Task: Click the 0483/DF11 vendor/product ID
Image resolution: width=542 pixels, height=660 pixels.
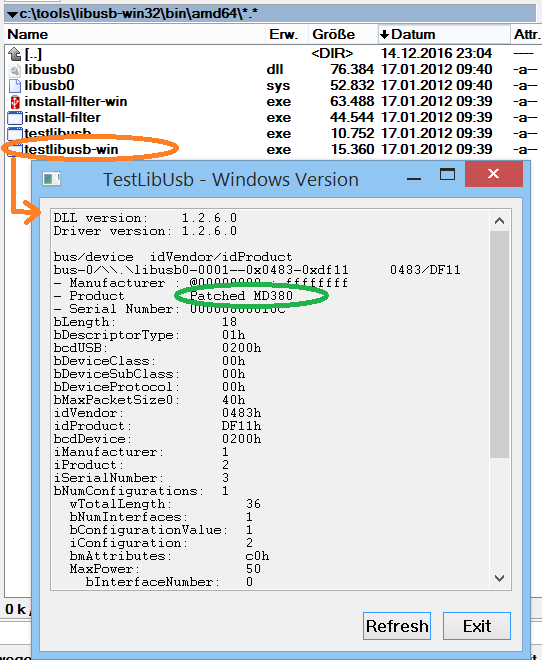Action: click(x=425, y=270)
